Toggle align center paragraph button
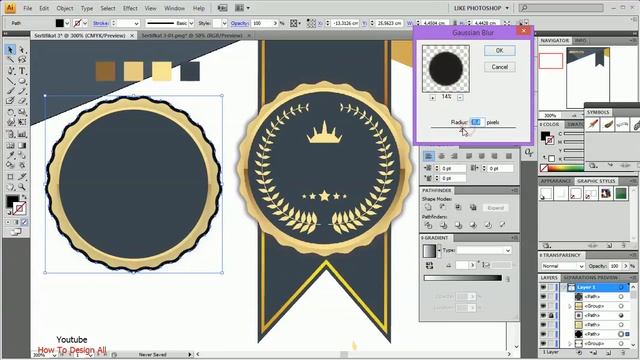This screenshot has height=360, width=640. pos(441,156)
